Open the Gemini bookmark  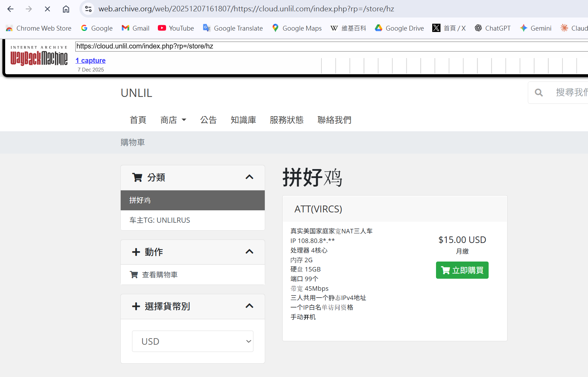pyautogui.click(x=535, y=28)
